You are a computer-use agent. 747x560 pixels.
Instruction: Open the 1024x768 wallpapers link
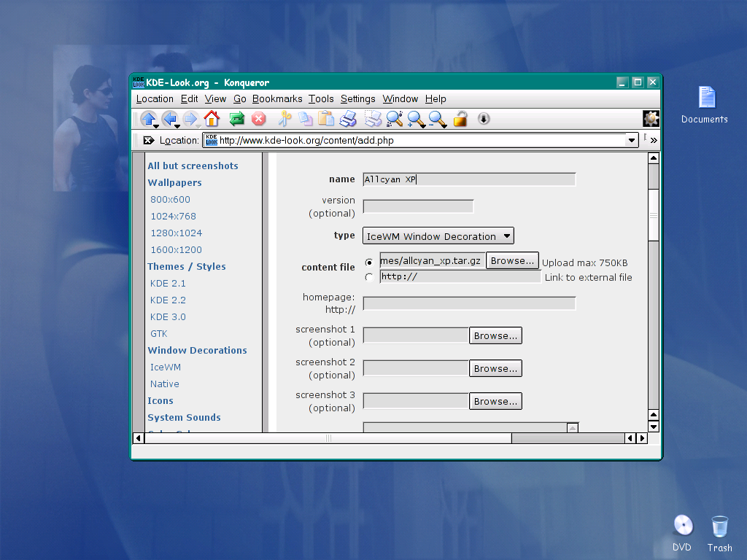[x=173, y=216]
